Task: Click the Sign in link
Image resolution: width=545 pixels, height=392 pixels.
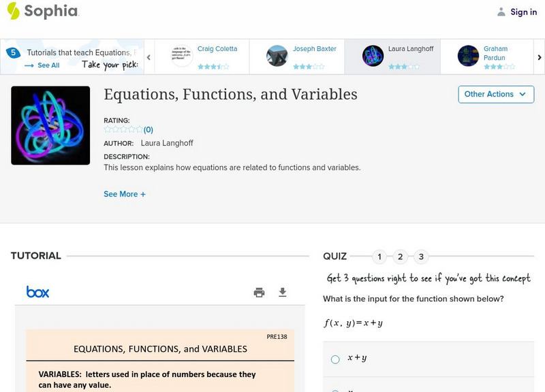Action: [523, 12]
